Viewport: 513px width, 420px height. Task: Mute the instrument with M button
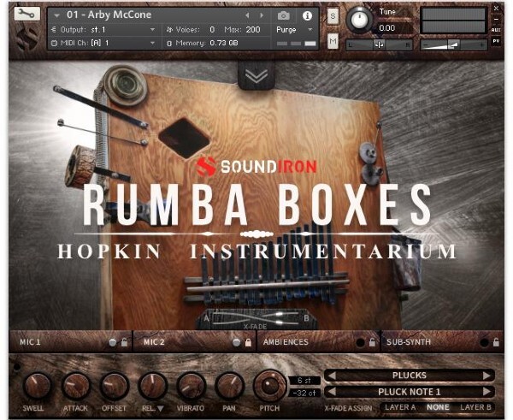click(x=333, y=41)
